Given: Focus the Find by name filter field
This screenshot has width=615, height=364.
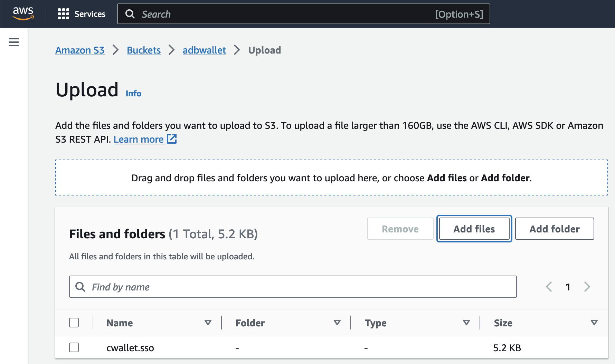Looking at the screenshot, I should click(293, 287).
